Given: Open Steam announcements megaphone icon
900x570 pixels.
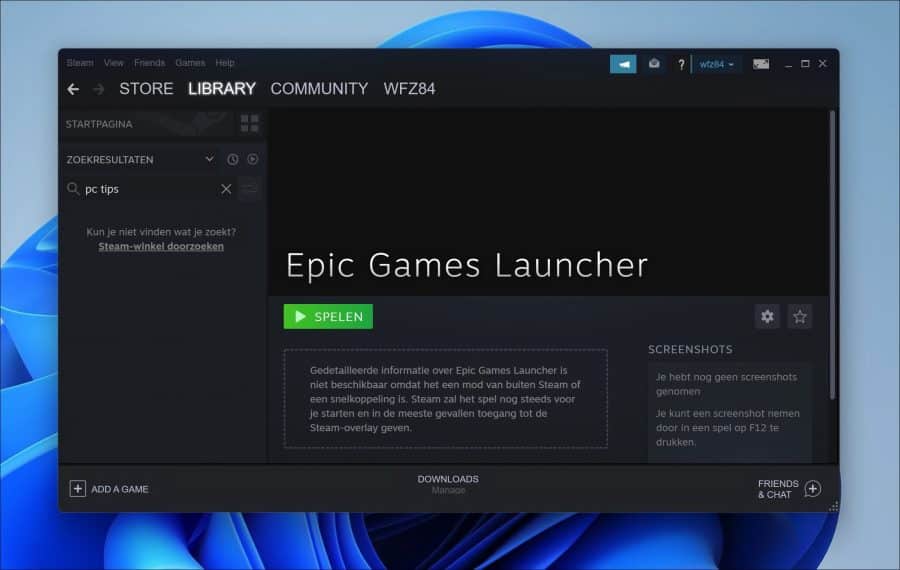Looking at the screenshot, I should [x=623, y=64].
